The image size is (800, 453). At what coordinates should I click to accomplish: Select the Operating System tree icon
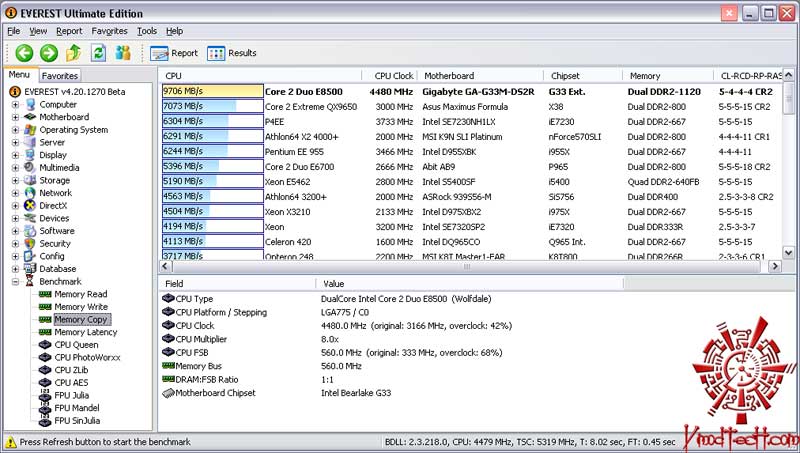pos(30,130)
